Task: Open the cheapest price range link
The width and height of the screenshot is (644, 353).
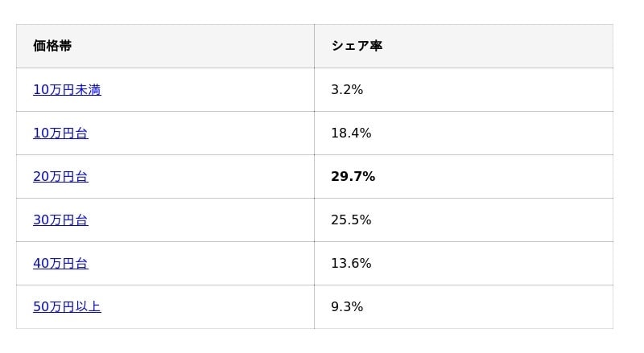Action: click(x=67, y=90)
